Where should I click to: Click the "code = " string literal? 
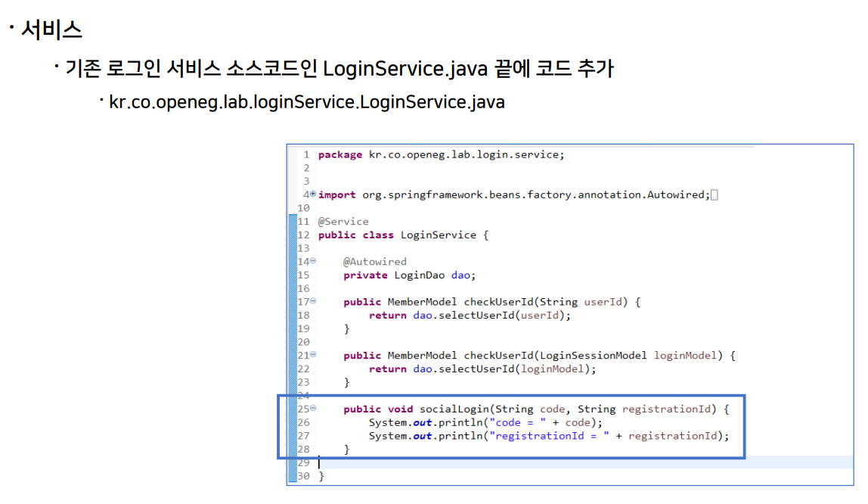click(x=516, y=422)
